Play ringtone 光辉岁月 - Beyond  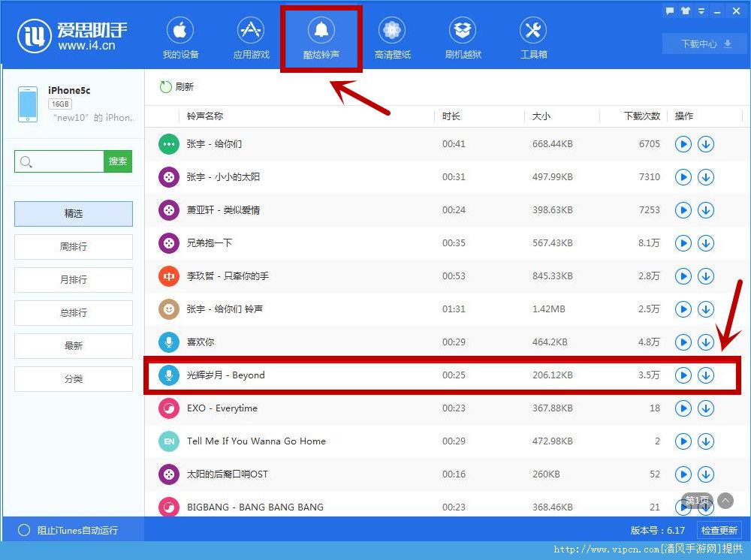tap(683, 375)
